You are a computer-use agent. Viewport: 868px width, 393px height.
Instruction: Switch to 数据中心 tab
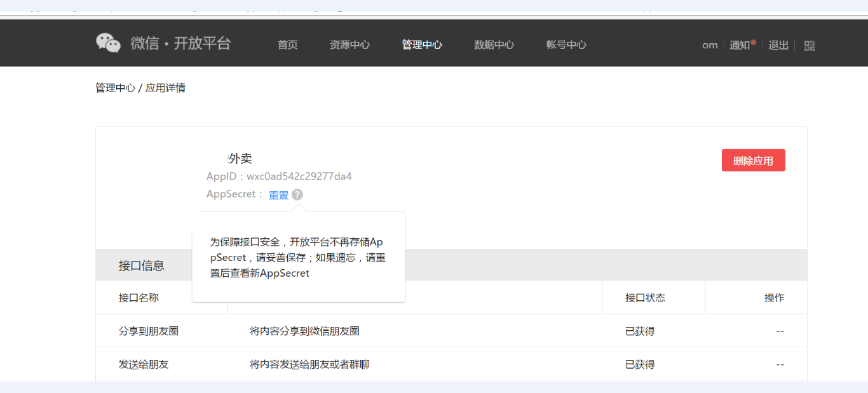pos(494,45)
